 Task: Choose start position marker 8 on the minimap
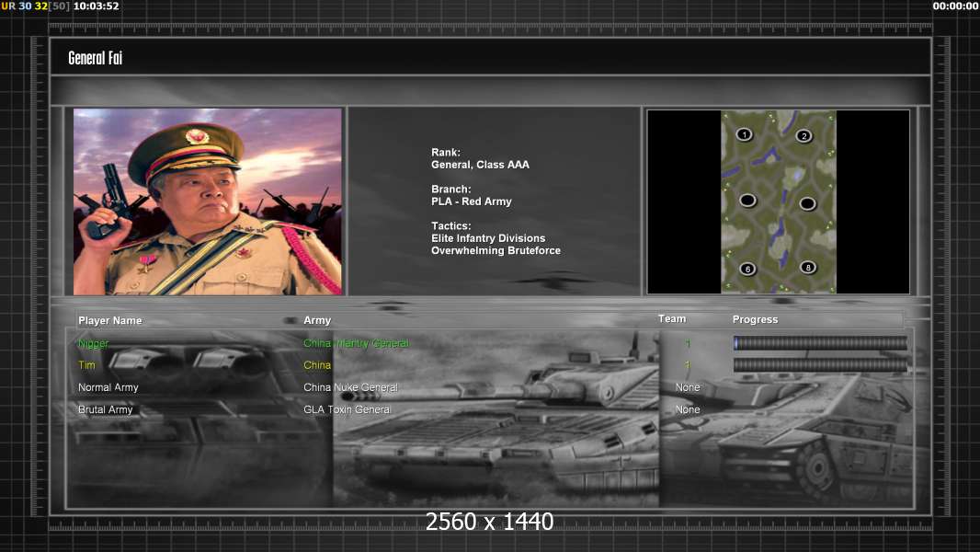point(808,268)
